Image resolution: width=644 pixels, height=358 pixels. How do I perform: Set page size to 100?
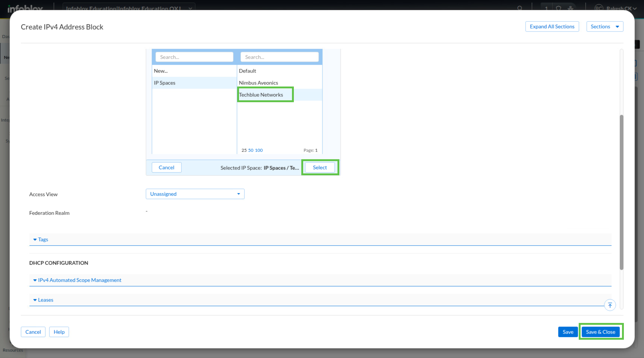(259, 150)
